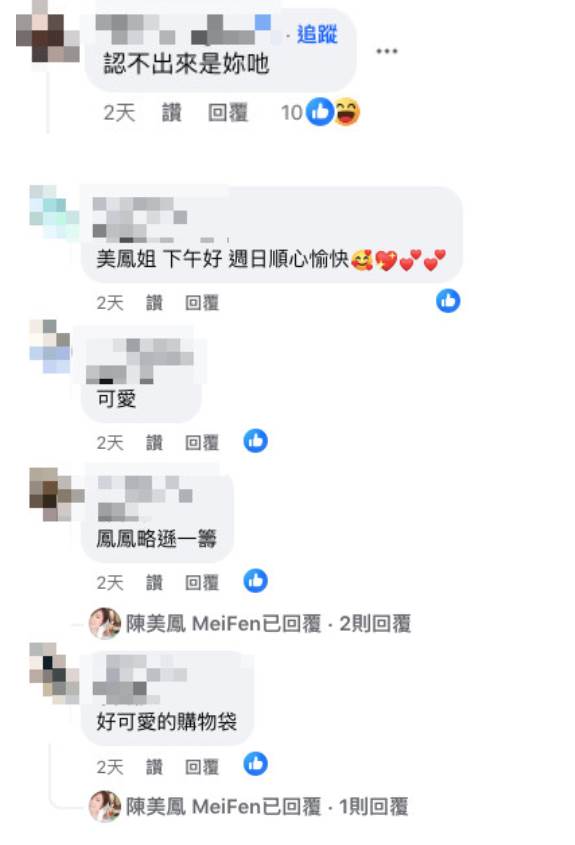Viewport: 575px width, 845px height.
Task: Open the three-dot menu on the first comment
Action: coord(386,51)
